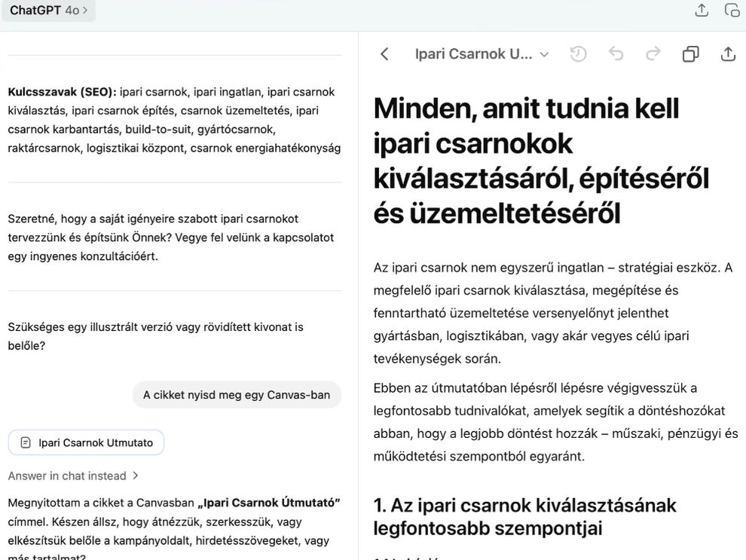Click the "Answer in chat instead" link
This screenshot has height=560, width=746.
67,476
